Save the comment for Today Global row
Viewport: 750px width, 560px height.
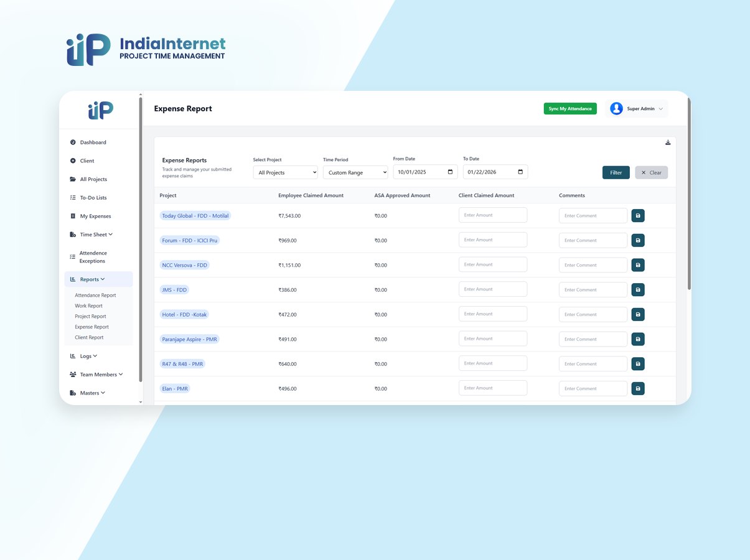[638, 215]
